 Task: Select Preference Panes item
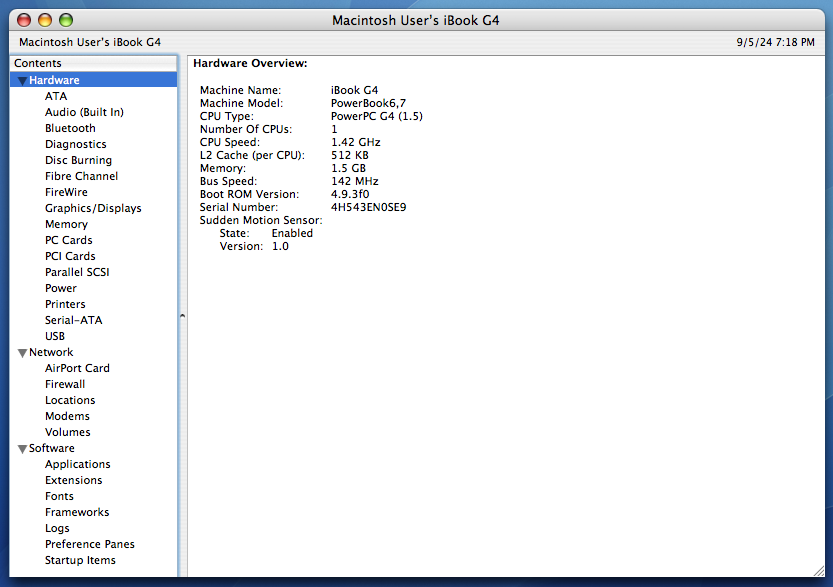(90, 544)
